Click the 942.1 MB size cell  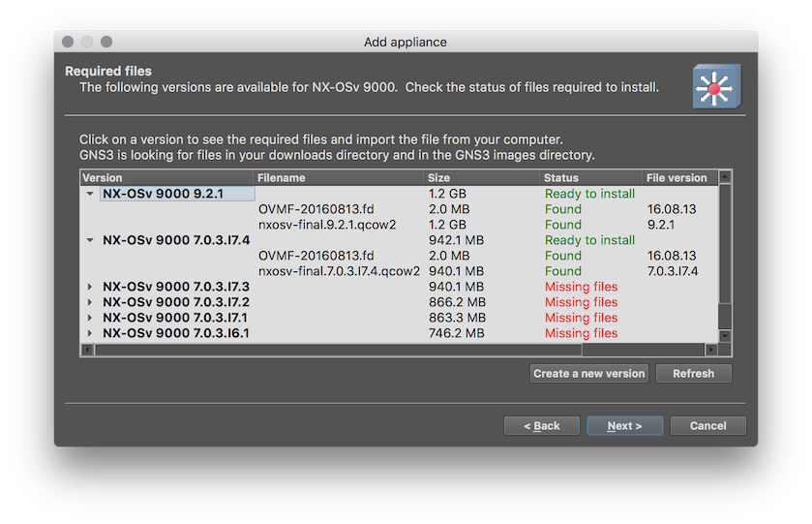[456, 240]
